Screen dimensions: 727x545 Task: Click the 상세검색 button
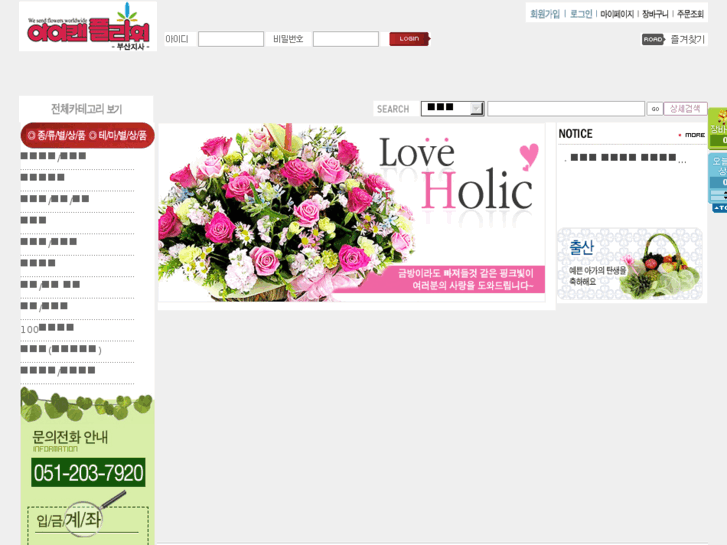click(685, 109)
